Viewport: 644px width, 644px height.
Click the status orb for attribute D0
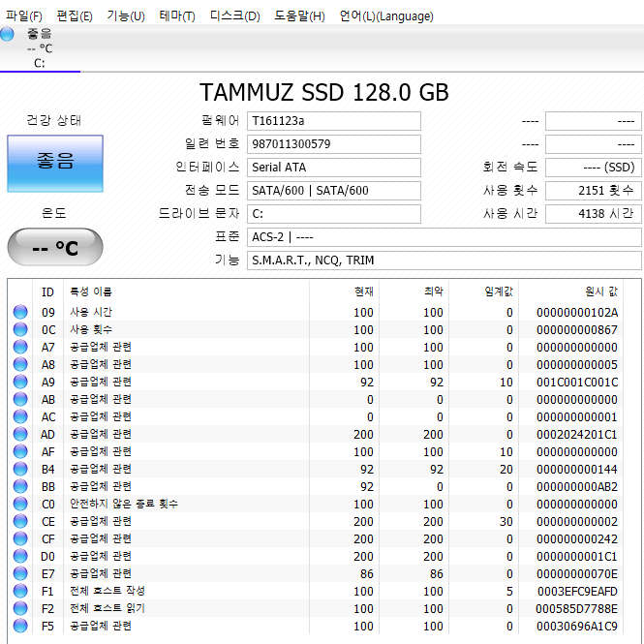(x=20, y=556)
